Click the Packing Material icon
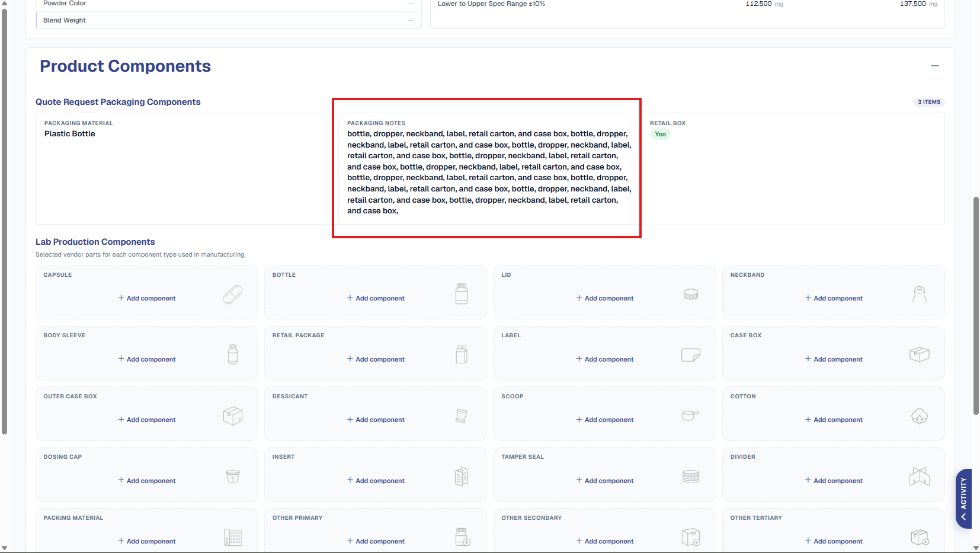Screen dimensions: 980x553 tap(233, 537)
